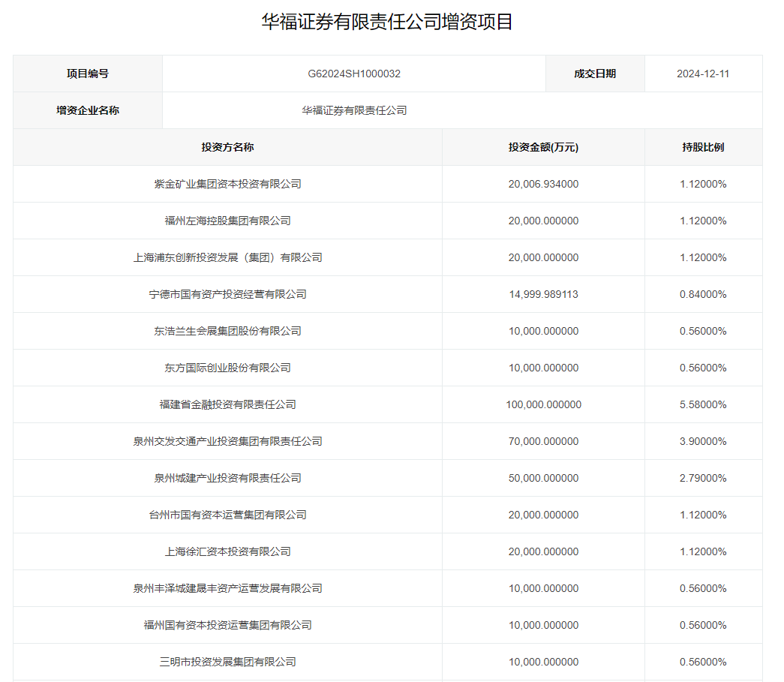
Task: Click the amount 14,999.989113
Action: [x=543, y=294]
